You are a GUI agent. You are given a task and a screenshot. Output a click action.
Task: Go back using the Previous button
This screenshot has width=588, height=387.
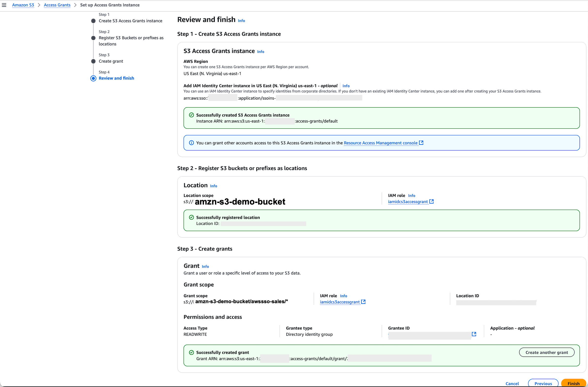pyautogui.click(x=543, y=383)
